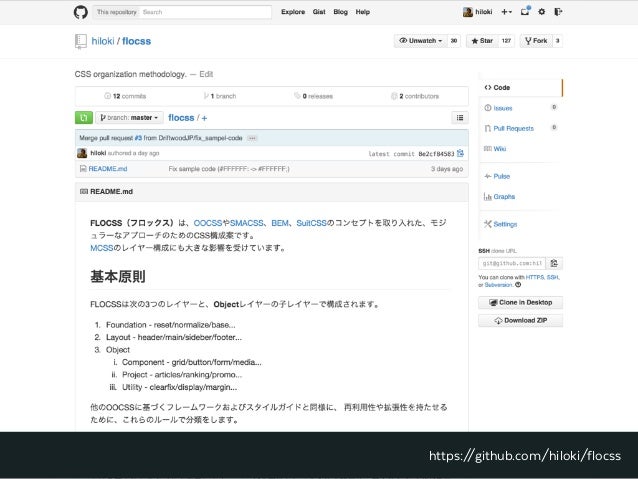The width and height of the screenshot is (638, 479).
Task: Open the forks count 3
Action: click(557, 41)
